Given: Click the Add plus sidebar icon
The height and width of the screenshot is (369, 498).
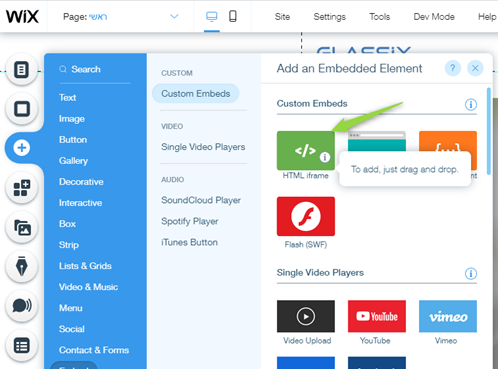Looking at the screenshot, I should click(22, 148).
